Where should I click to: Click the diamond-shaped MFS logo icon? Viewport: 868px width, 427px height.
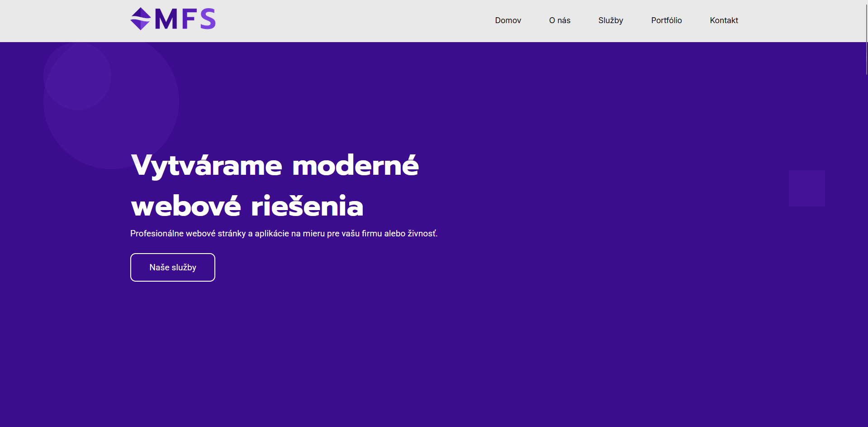(140, 19)
